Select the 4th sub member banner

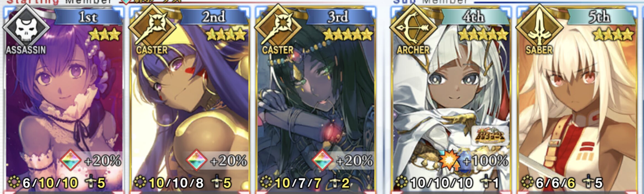click(474, 17)
